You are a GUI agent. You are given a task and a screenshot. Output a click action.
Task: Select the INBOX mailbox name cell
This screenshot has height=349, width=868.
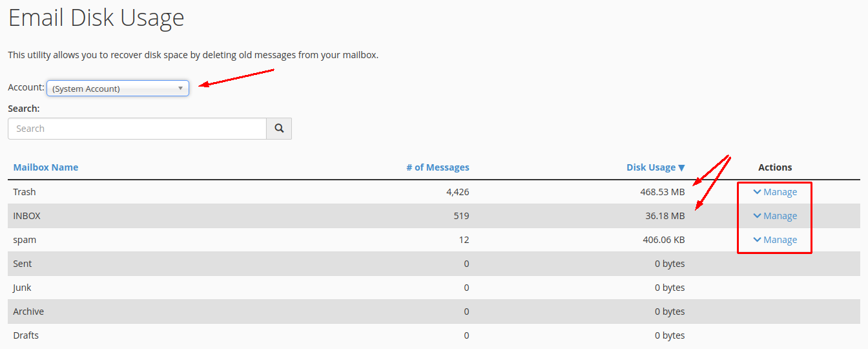(26, 216)
